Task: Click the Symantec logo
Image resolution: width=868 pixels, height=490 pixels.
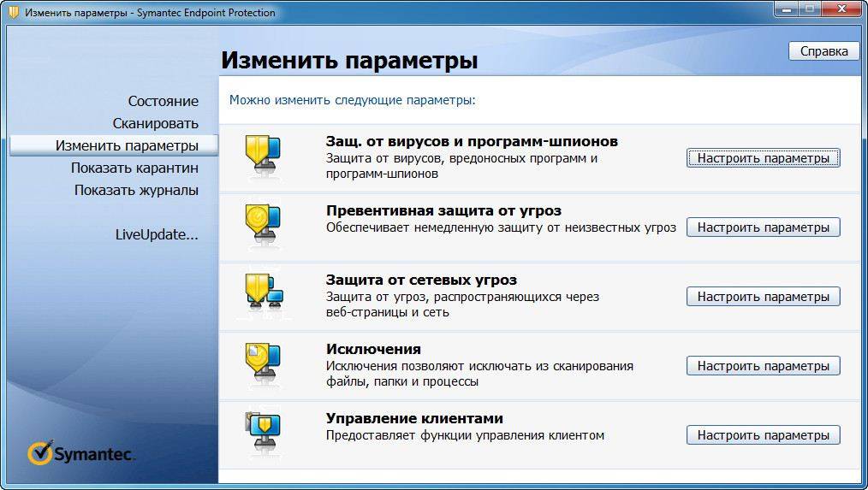Action: 81,453
